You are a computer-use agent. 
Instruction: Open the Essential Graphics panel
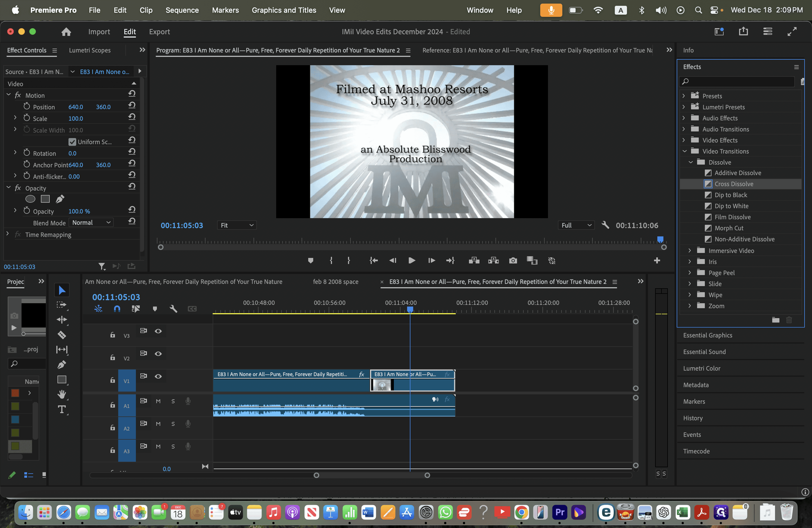click(x=708, y=335)
